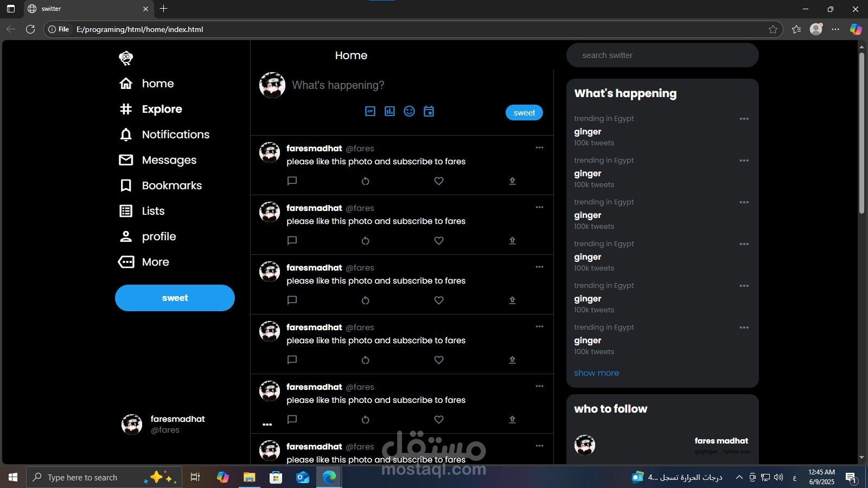Go to home menu label
This screenshot has height=488, width=868.
point(158,84)
